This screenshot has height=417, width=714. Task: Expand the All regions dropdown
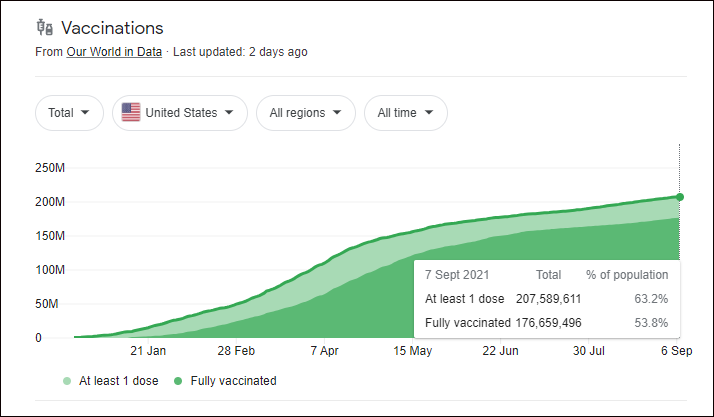[x=305, y=113]
